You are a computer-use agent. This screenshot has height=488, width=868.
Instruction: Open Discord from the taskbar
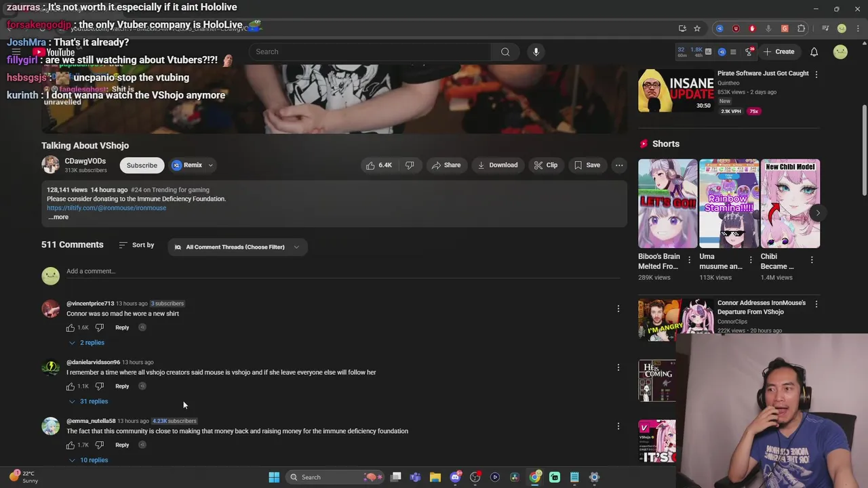pos(456,477)
